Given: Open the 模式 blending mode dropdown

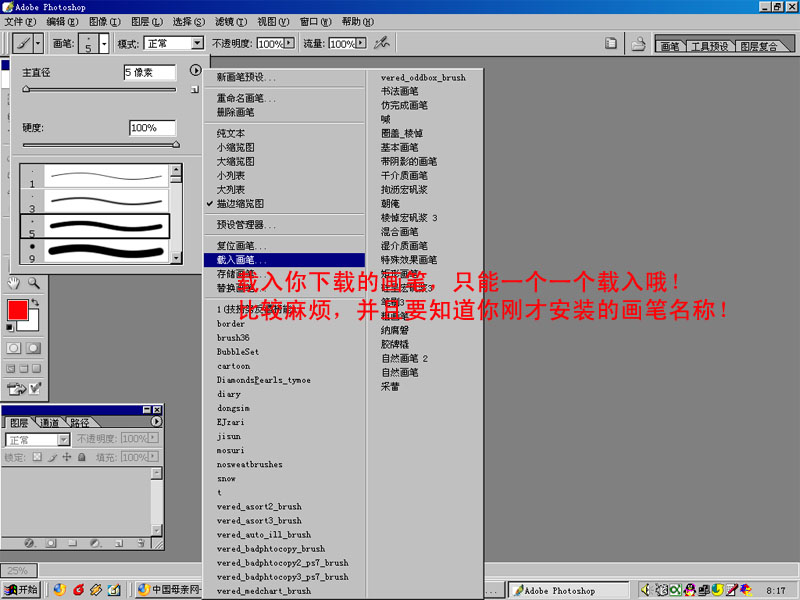Looking at the screenshot, I should tap(197, 43).
